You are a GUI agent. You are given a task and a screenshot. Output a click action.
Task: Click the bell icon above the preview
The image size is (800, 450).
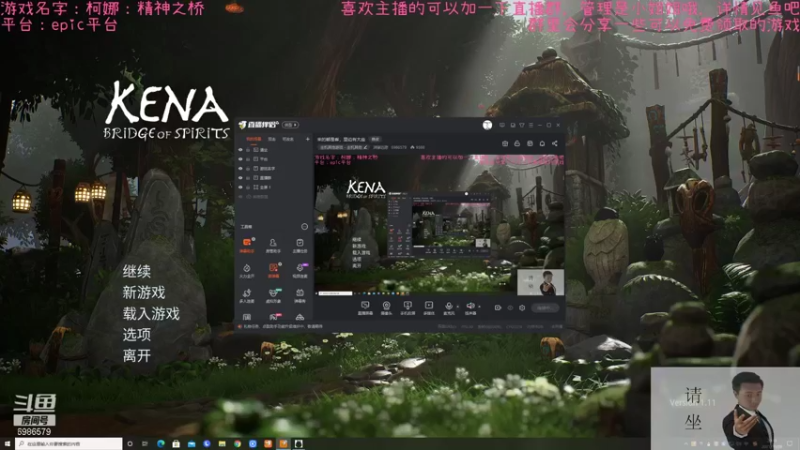542,143
